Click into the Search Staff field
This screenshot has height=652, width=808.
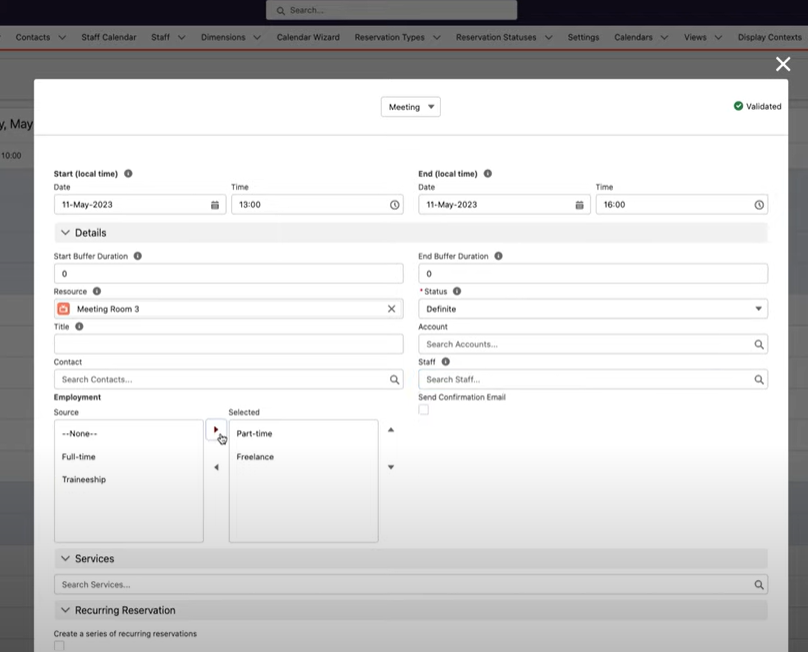(593, 379)
